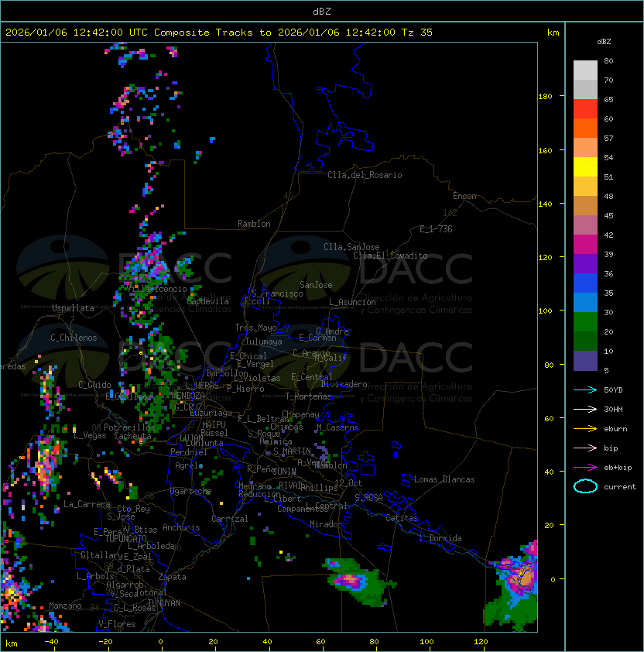Click the cyan 50YD arrow in legend
The height and width of the screenshot is (652, 644).
[585, 390]
